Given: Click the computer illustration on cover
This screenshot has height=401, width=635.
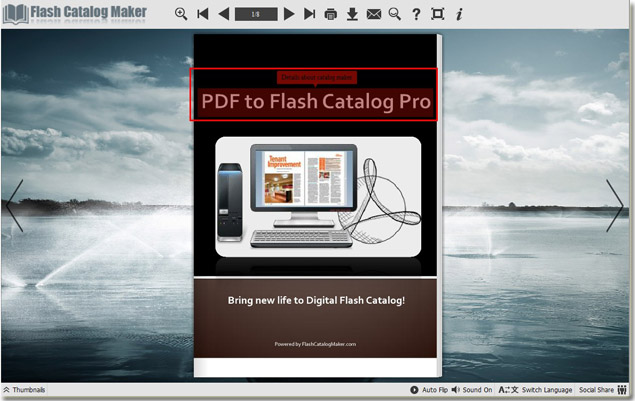Looking at the screenshot, I should (318, 197).
